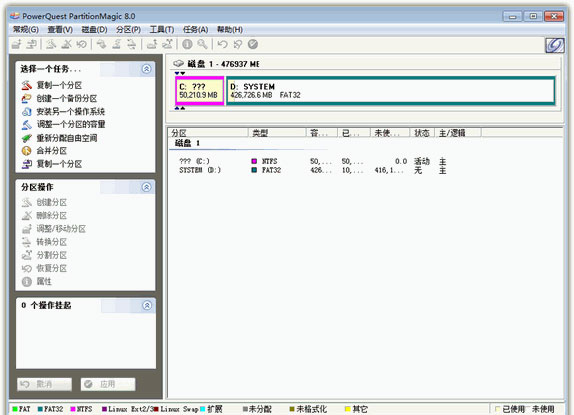Click the 已使用 legend entry in status bar
Viewport: 574px width, 415px height.
(x=510, y=409)
